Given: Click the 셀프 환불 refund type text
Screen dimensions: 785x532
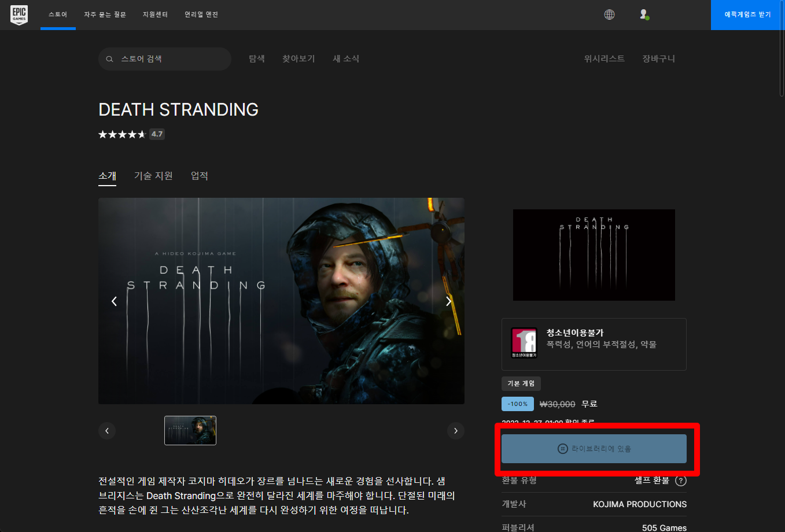Looking at the screenshot, I should click(x=652, y=481).
